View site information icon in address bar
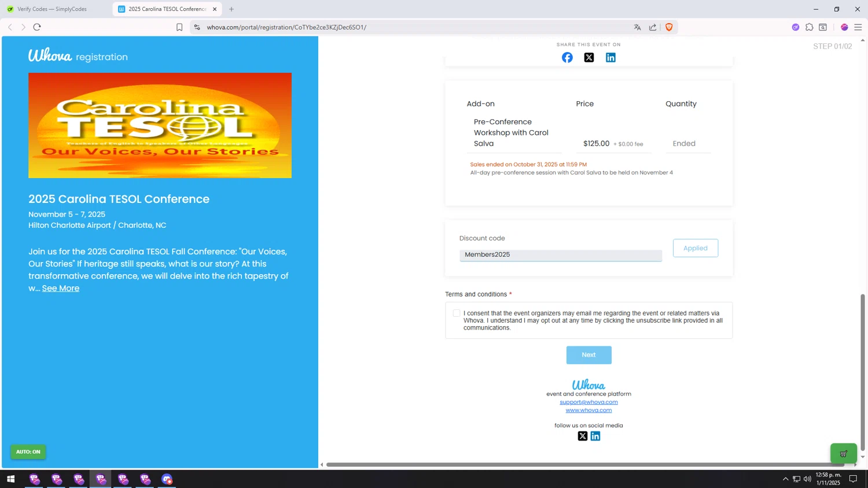Screen dimensions: 868x488 pyautogui.click(x=197, y=27)
